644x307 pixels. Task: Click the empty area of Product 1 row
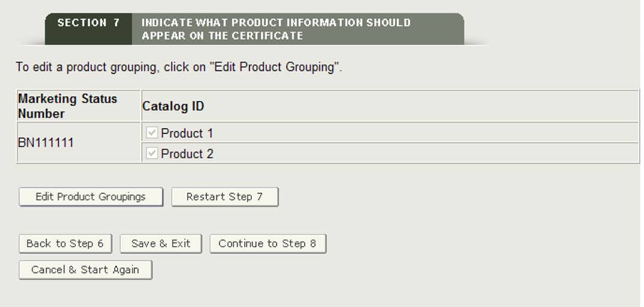(419, 133)
